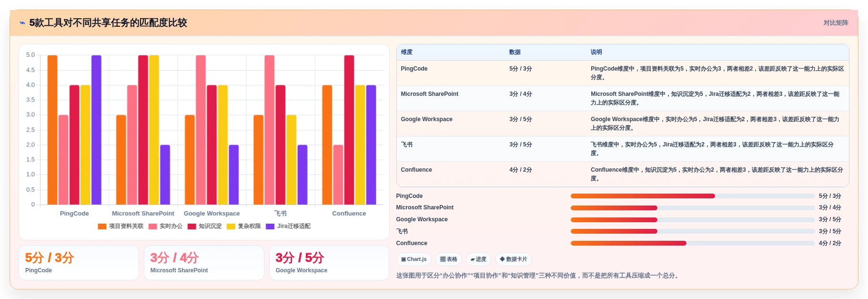Click the 4分 / 2分 table cell
Viewport: 868px width, 299px height.
(521, 170)
